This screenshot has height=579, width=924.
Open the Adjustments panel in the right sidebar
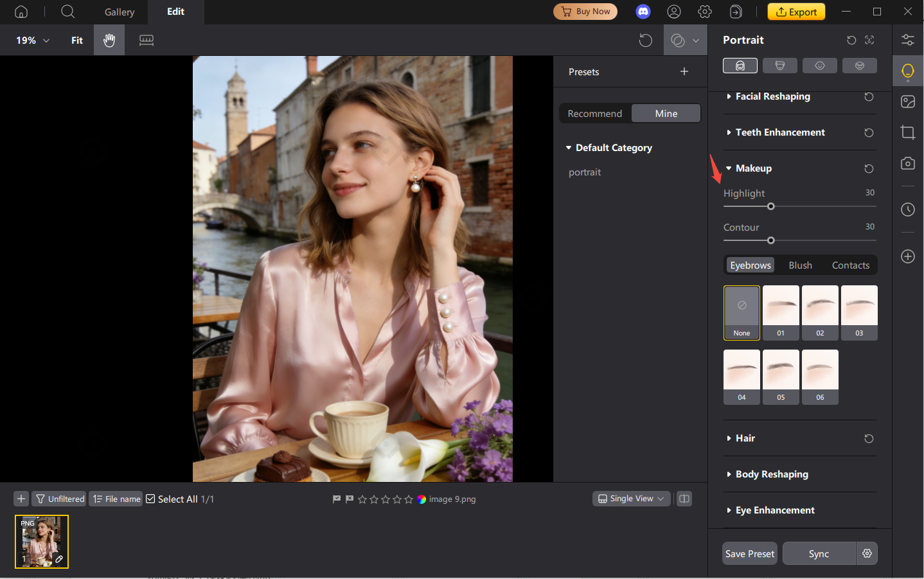pyautogui.click(x=907, y=40)
